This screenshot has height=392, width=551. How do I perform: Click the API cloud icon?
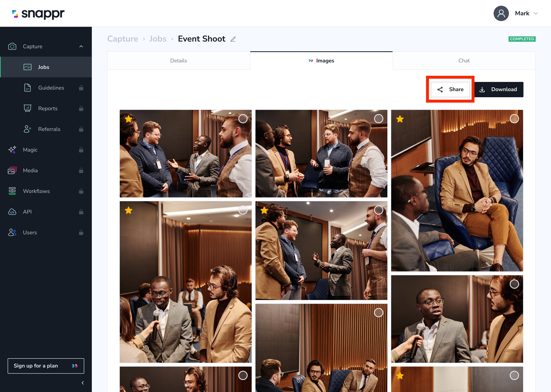click(12, 212)
